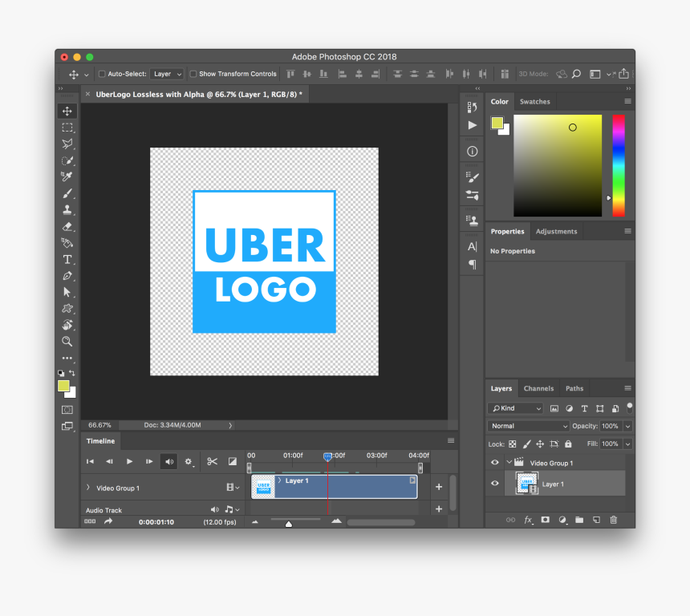Viewport: 690px width, 616px height.
Task: Toggle the layer filter switch
Action: tap(630, 407)
